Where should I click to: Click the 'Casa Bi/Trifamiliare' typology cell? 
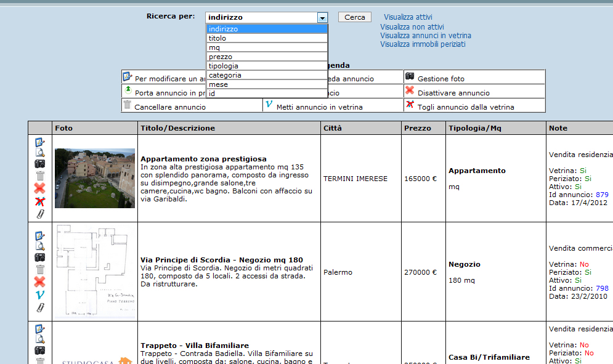489,357
